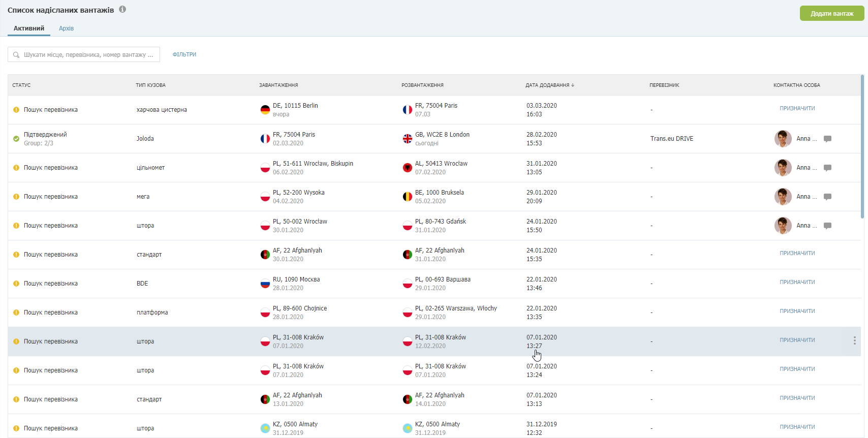Click ПРИЗНАЧИТИ in the 07.01.2020 13:13 row
The height and width of the screenshot is (438, 868).
(797, 398)
